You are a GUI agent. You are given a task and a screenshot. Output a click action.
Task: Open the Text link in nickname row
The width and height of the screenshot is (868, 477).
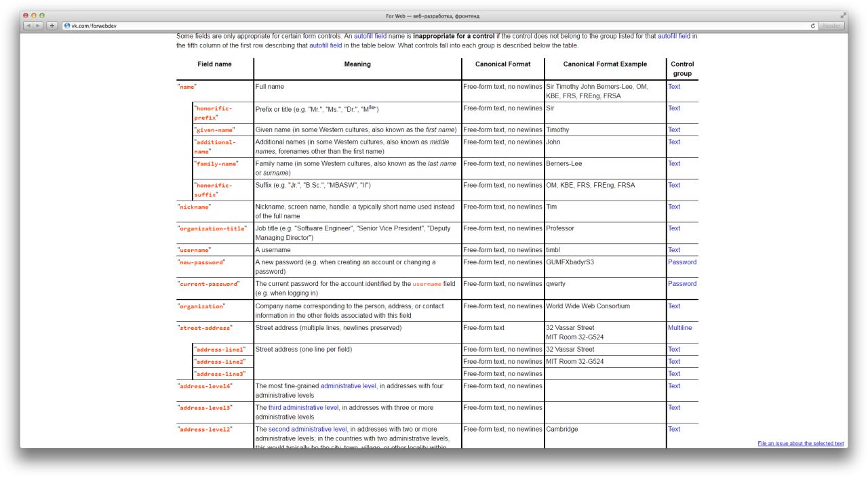(673, 207)
